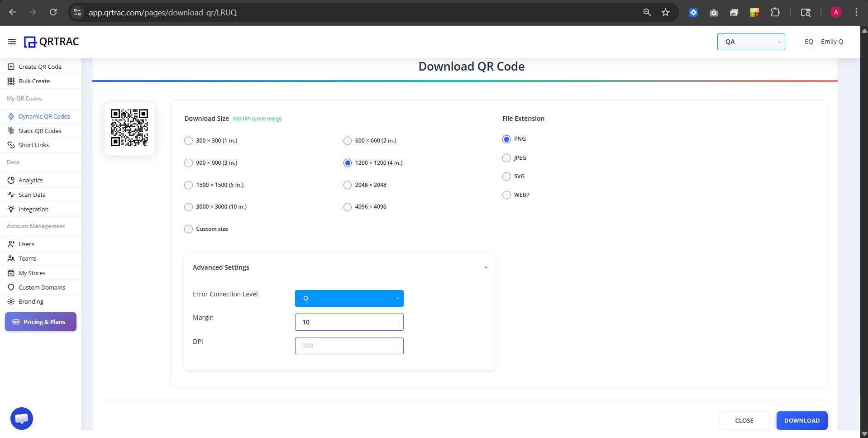Open the Error Correction Level dropdown
The image size is (868, 438).
point(349,298)
